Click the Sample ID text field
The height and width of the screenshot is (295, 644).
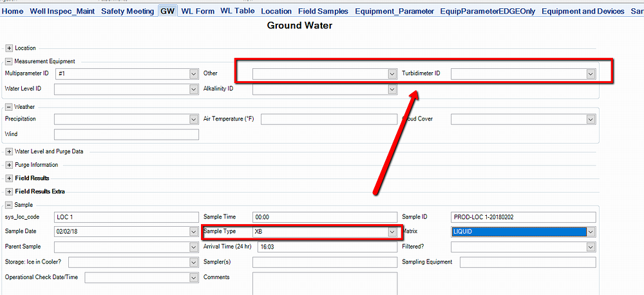coord(527,217)
